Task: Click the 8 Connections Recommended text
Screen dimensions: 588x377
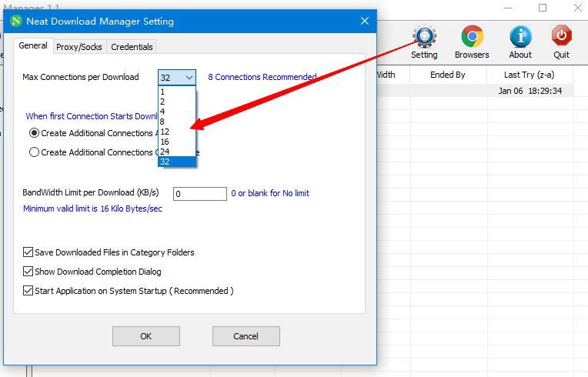Action: (262, 77)
